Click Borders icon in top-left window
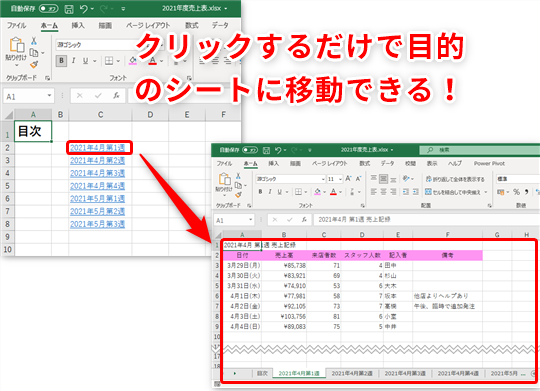 [109, 61]
